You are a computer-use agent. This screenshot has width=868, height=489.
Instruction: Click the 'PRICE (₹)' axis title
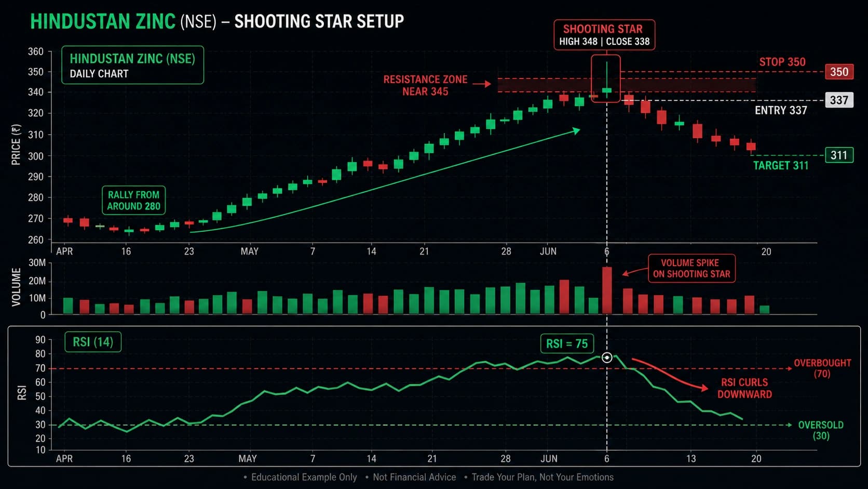tap(16, 145)
